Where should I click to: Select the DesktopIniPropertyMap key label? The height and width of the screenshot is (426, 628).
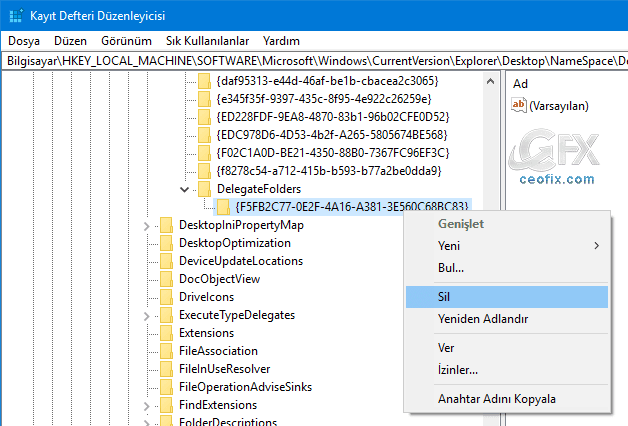pyautogui.click(x=241, y=225)
